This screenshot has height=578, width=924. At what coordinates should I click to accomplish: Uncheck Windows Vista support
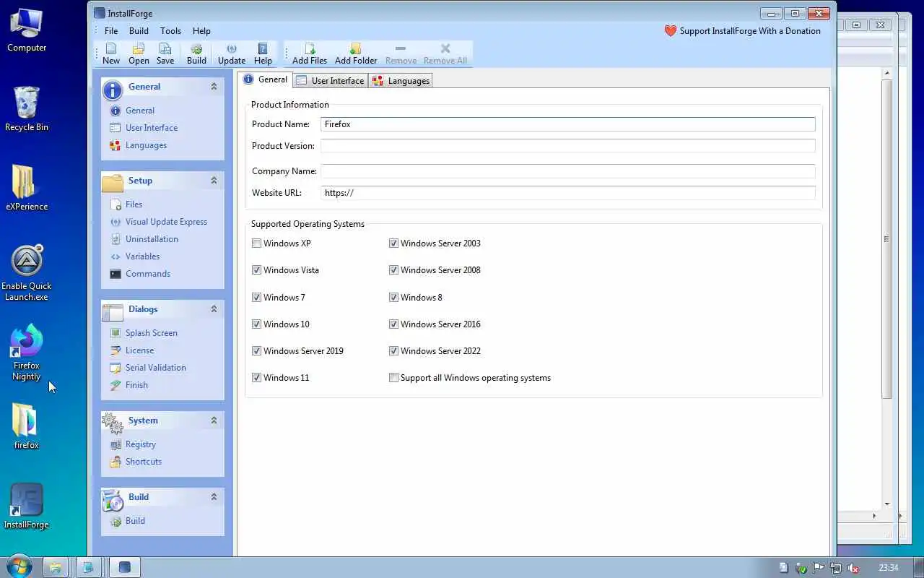[256, 270]
